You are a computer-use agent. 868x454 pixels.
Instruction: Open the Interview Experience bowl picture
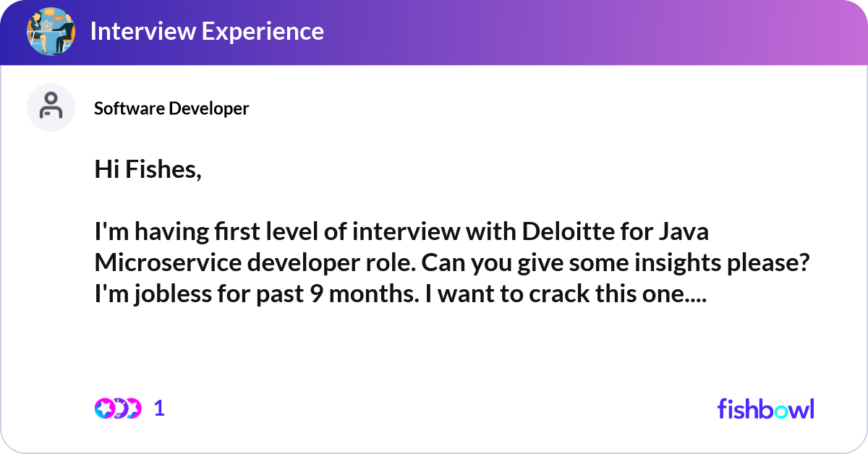(x=51, y=32)
